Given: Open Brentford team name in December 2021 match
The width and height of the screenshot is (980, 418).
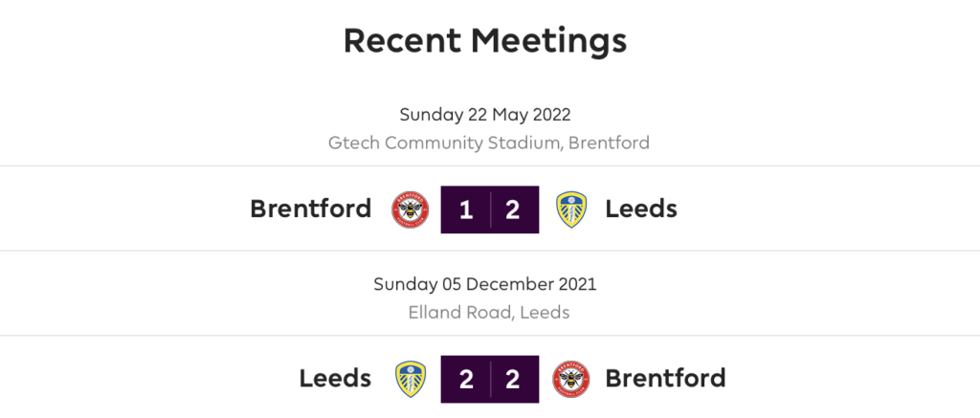Looking at the screenshot, I should (x=666, y=379).
